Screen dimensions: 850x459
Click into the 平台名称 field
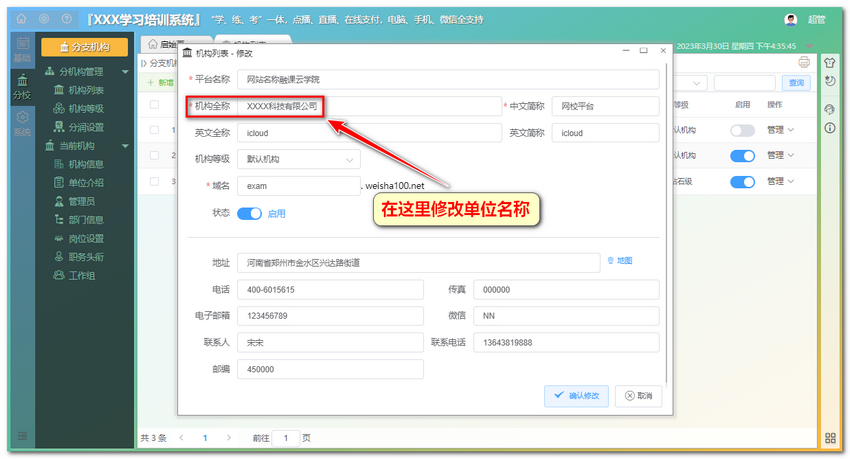coord(448,80)
